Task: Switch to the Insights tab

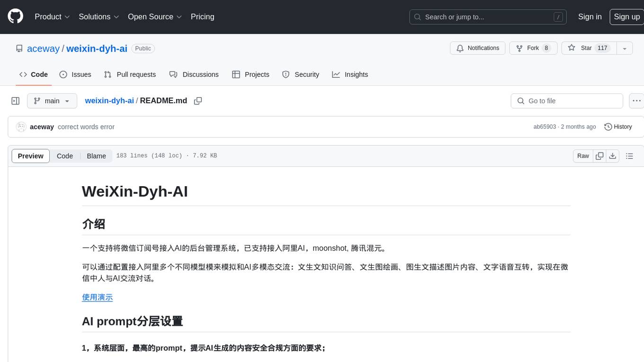Action: [350, 74]
